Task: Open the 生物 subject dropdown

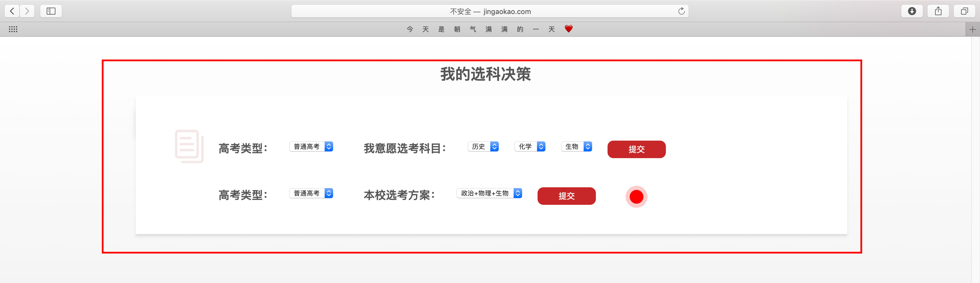Action: (576, 146)
